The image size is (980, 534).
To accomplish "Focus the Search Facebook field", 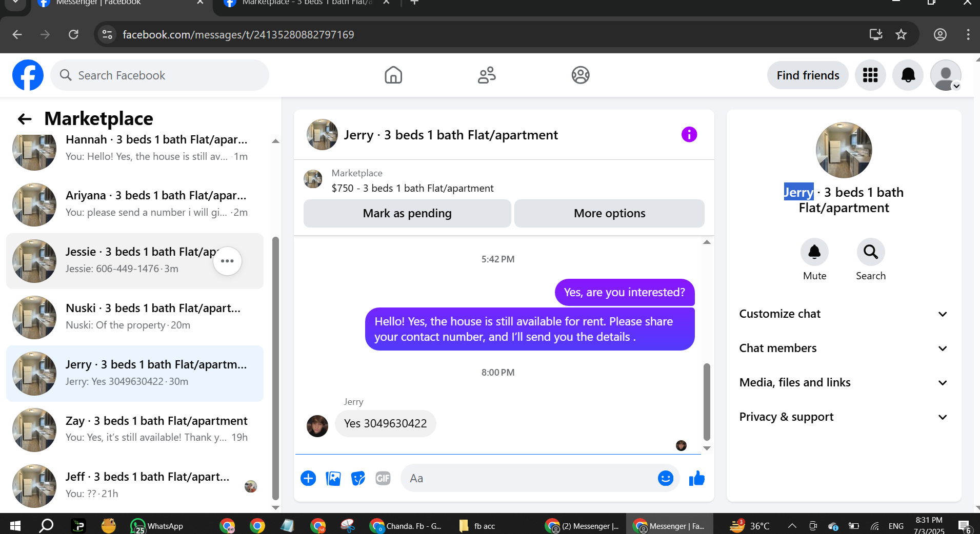I will pyautogui.click(x=160, y=75).
